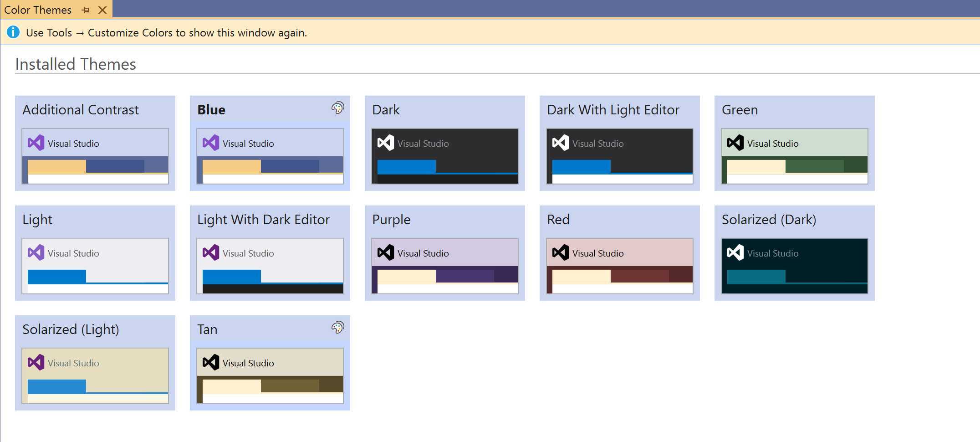This screenshot has height=442, width=980.
Task: Click the teal swatch in Solarized (Dark) preview
Action: [756, 277]
